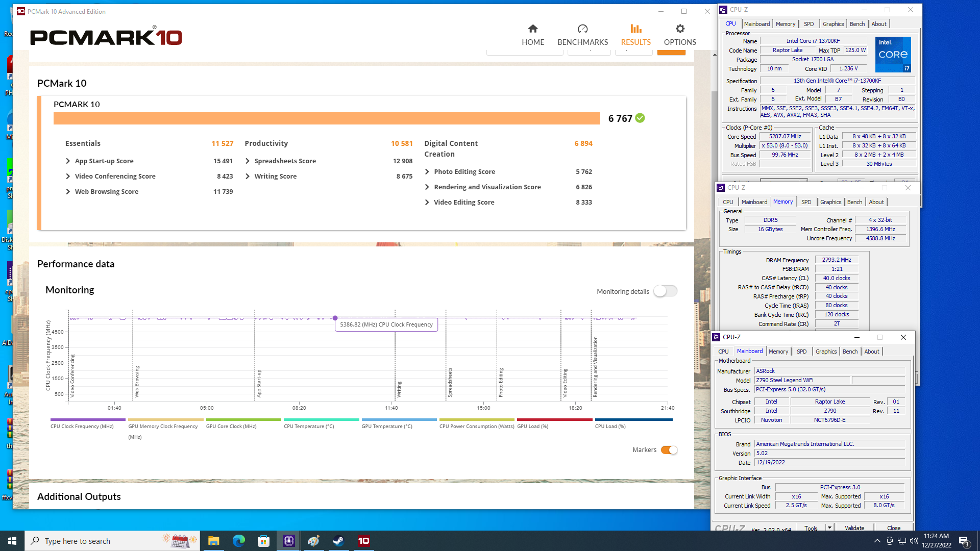The image size is (980, 551).
Task: Open File Explorer from taskbar
Action: click(x=213, y=541)
